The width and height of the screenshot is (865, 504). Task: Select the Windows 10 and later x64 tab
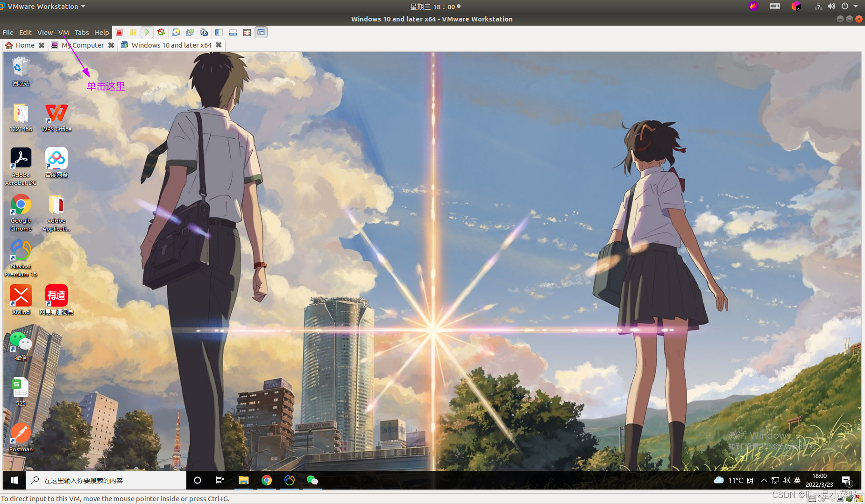coord(167,45)
